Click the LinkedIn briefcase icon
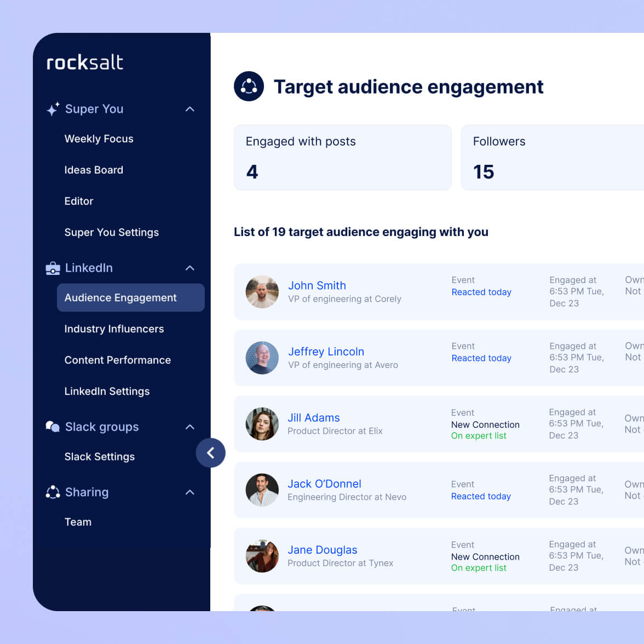This screenshot has height=644, width=644. point(53,268)
